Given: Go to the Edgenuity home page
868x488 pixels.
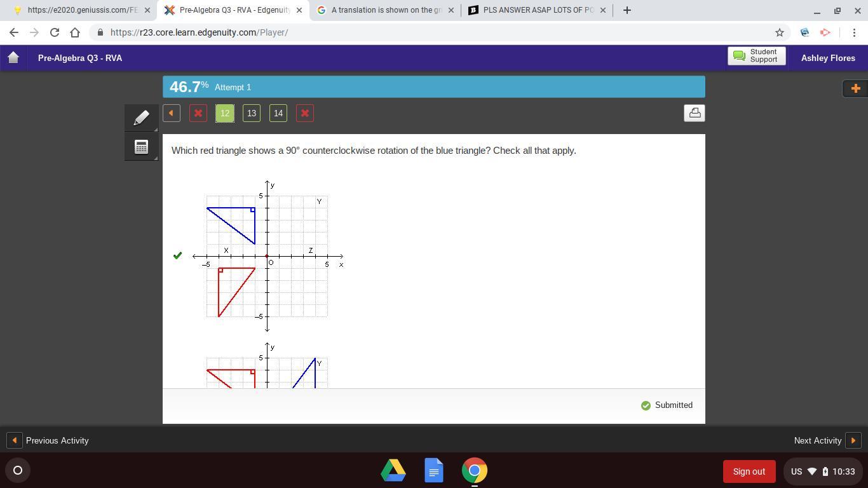Looking at the screenshot, I should tap(13, 58).
